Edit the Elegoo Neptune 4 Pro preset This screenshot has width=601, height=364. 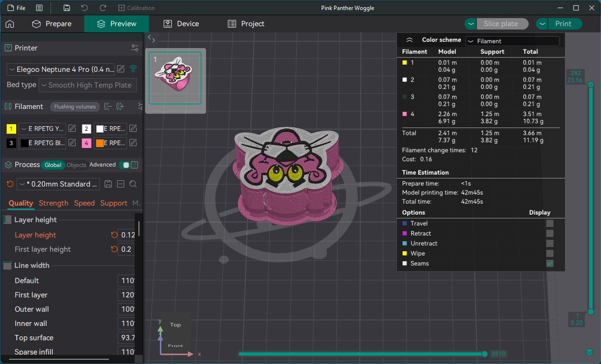pyautogui.click(x=121, y=69)
